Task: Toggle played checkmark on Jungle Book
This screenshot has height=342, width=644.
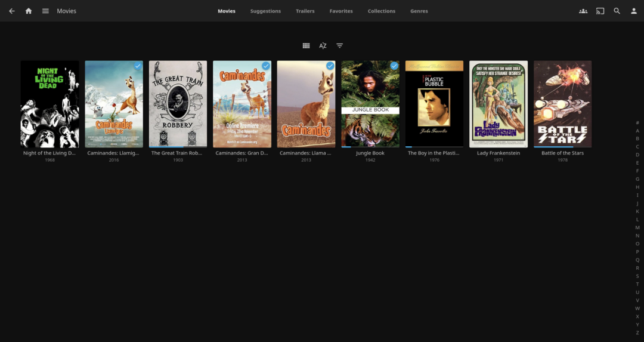Action: (394, 66)
